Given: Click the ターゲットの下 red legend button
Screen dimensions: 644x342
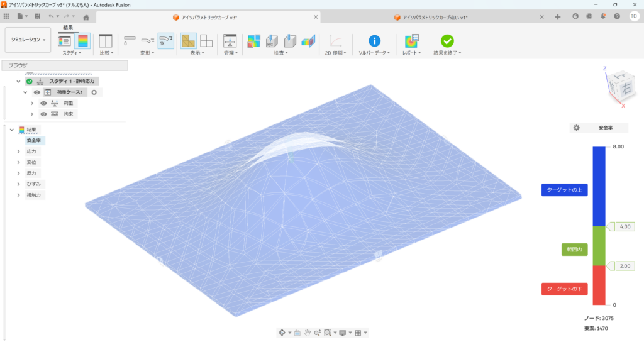Looking at the screenshot, I should (x=564, y=289).
